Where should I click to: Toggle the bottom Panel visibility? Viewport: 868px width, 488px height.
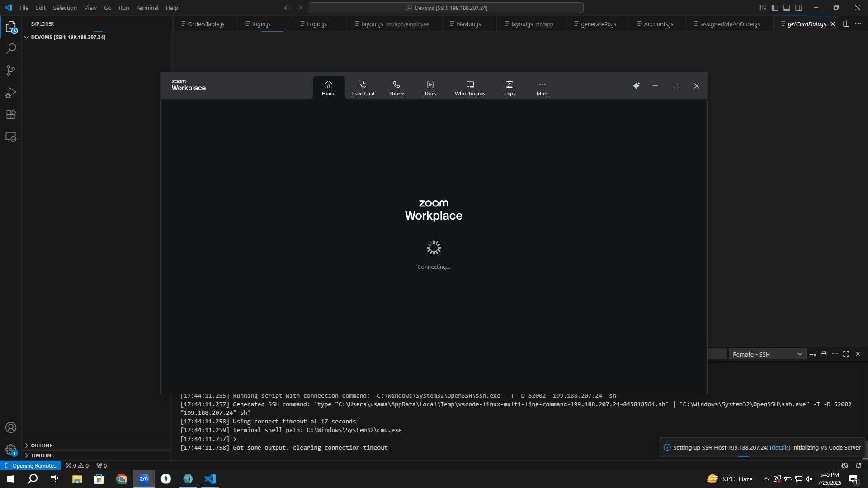(x=787, y=8)
